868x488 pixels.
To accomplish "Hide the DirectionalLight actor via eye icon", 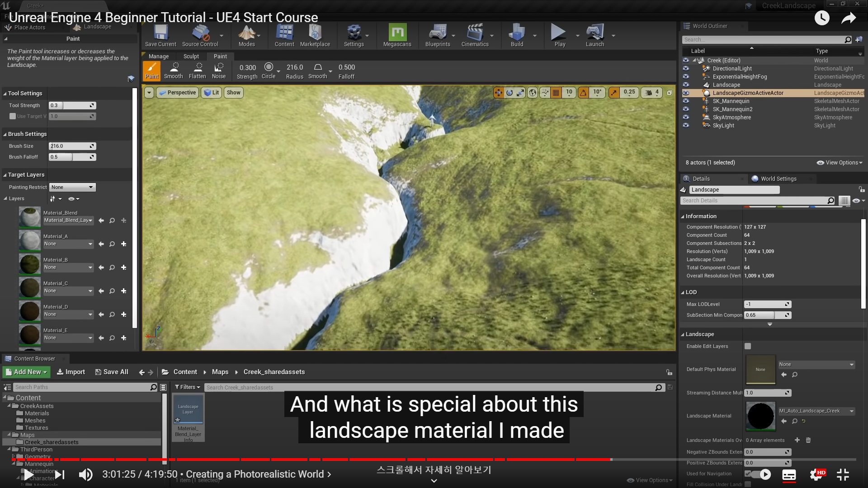I will point(686,69).
